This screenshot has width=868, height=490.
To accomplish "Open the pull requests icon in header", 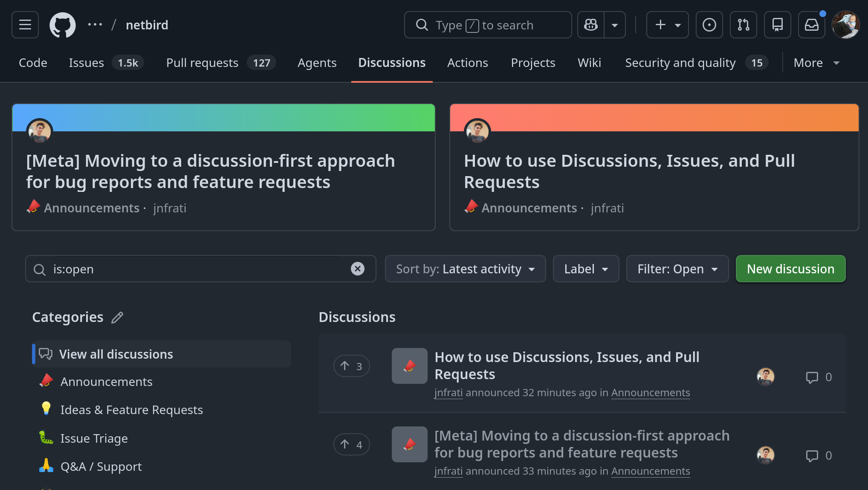I will [x=744, y=25].
